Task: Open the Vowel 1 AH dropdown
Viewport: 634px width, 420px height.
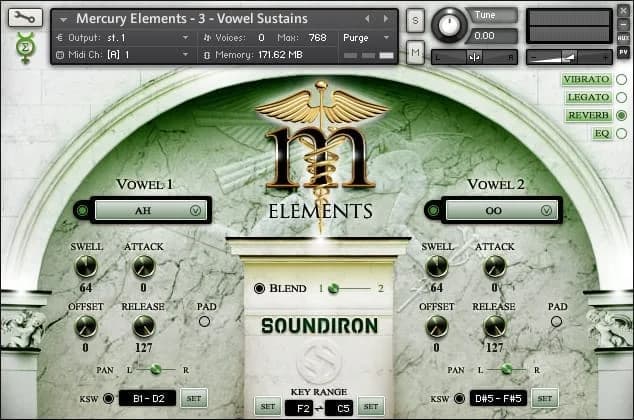Action: 150,210
